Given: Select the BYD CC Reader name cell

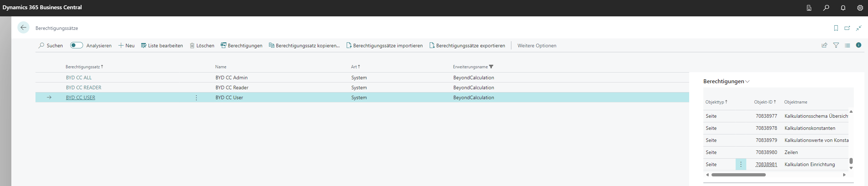Looking at the screenshot, I should (x=232, y=87).
